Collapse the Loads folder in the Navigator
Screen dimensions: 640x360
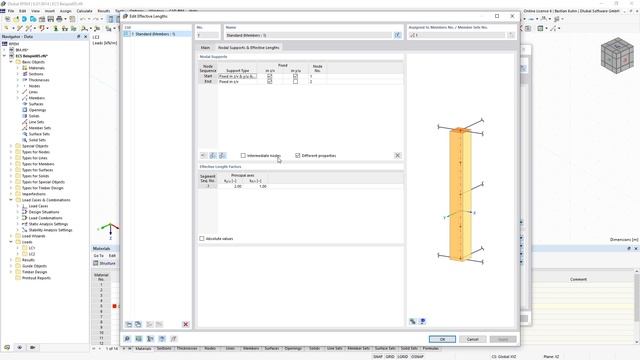click(x=11, y=242)
